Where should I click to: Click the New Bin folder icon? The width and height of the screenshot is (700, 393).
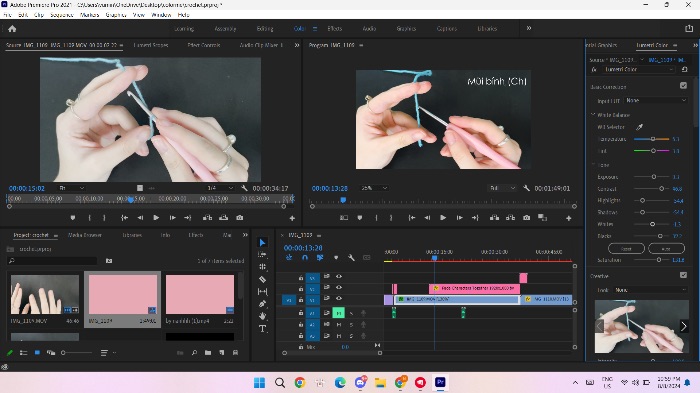(208, 353)
